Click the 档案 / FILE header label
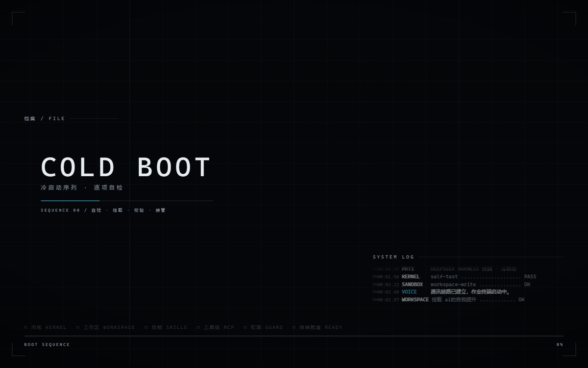The height and width of the screenshot is (368, 588). click(x=45, y=118)
